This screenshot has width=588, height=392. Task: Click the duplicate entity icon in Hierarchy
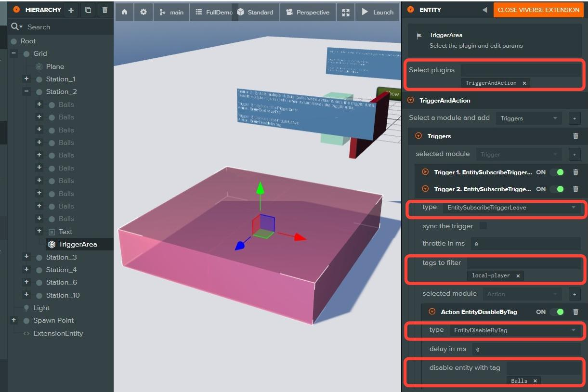coord(88,10)
